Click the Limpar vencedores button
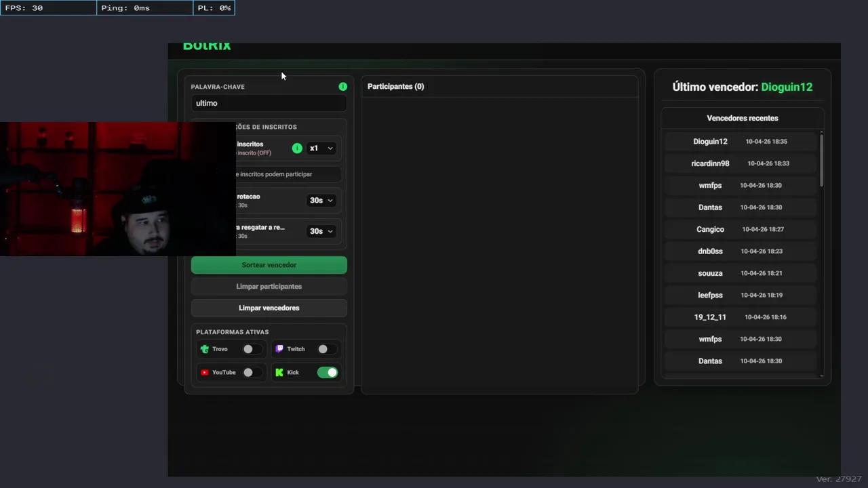 click(x=269, y=308)
